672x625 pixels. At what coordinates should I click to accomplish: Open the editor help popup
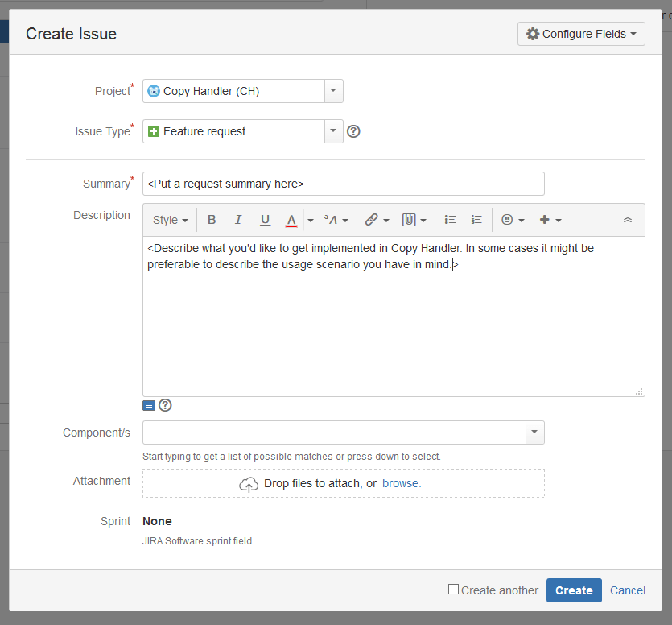(x=165, y=405)
